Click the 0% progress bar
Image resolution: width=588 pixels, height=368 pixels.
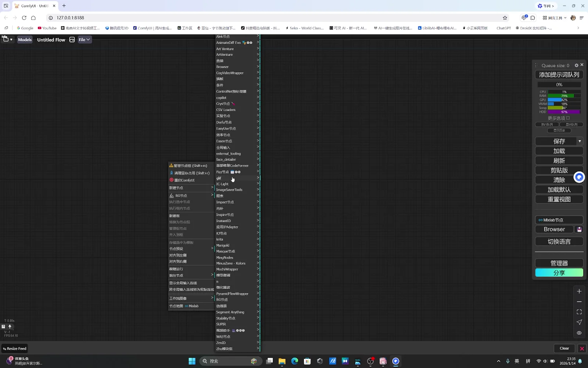(559, 84)
